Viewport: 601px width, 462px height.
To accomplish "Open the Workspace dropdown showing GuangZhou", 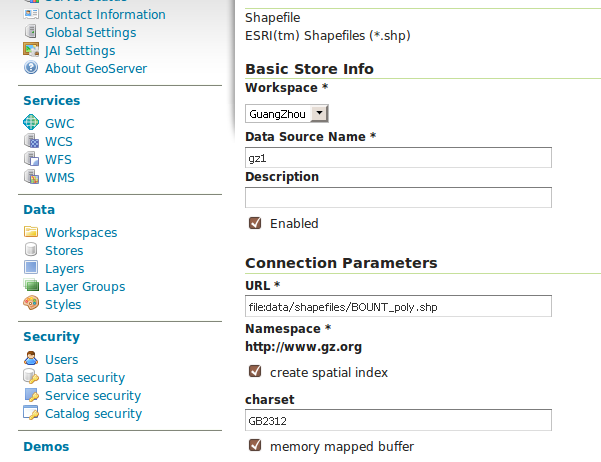I will tap(287, 114).
